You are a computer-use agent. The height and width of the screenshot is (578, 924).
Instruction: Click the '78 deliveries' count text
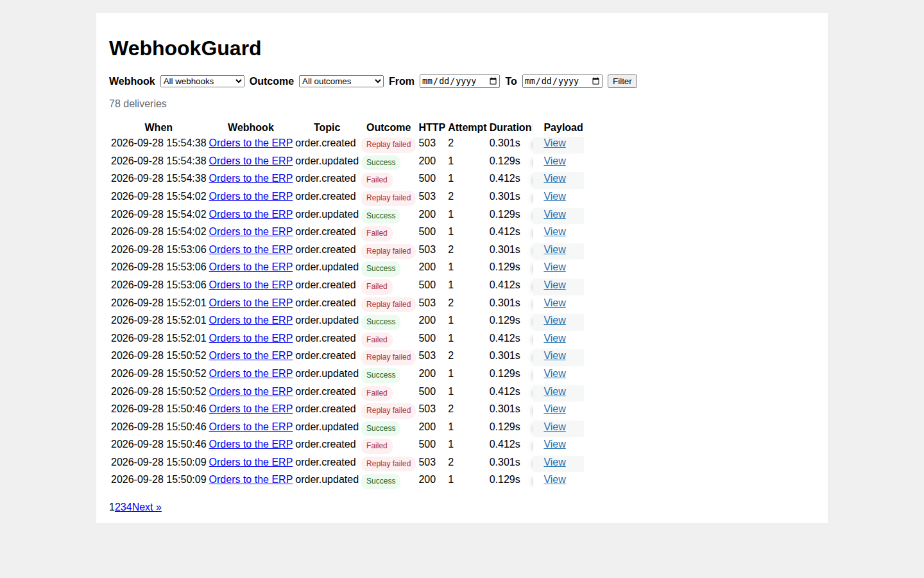pyautogui.click(x=137, y=103)
